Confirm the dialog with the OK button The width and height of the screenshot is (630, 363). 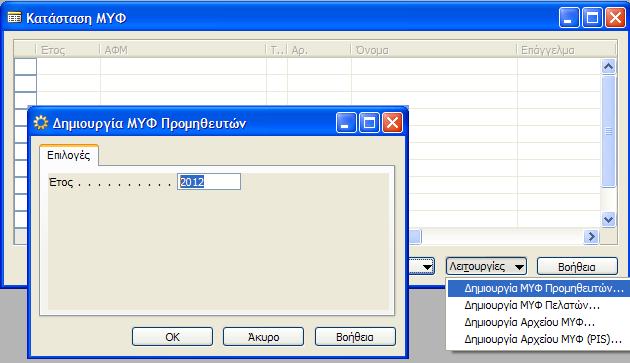[x=172, y=336]
